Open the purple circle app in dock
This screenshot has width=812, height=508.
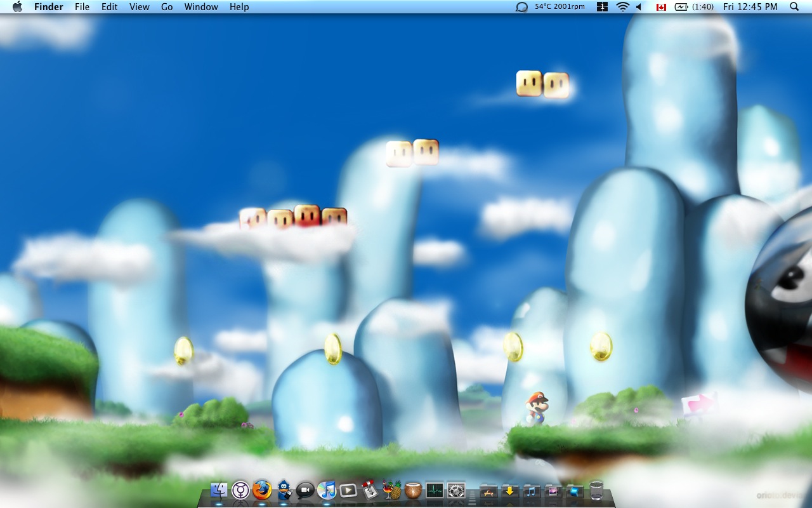point(240,490)
